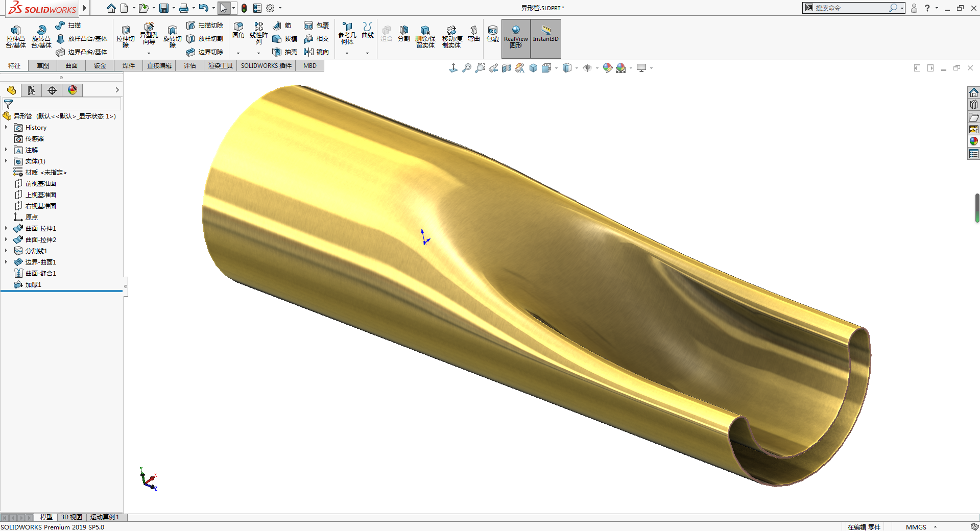Click the 放样凸台/基体 loft tool
The image size is (980, 531).
coord(82,39)
